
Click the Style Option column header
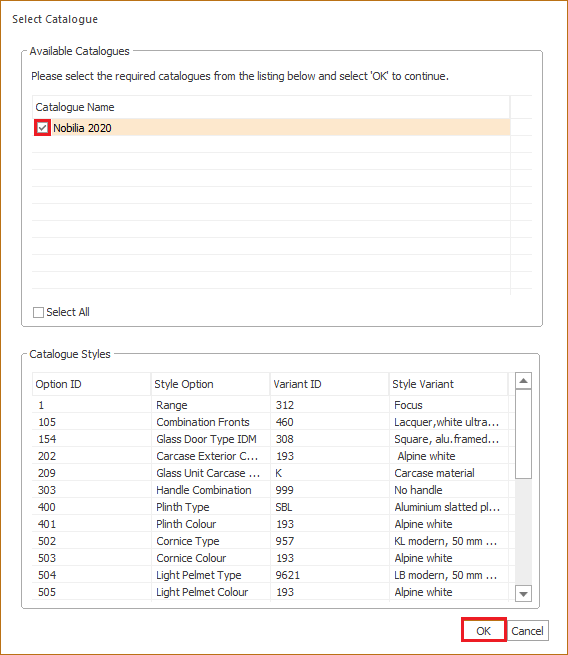(x=210, y=384)
